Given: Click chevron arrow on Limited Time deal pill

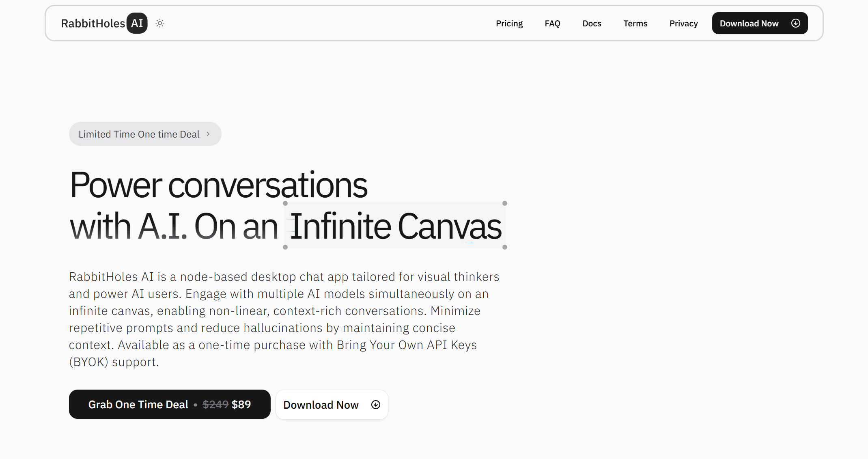Looking at the screenshot, I should point(208,134).
